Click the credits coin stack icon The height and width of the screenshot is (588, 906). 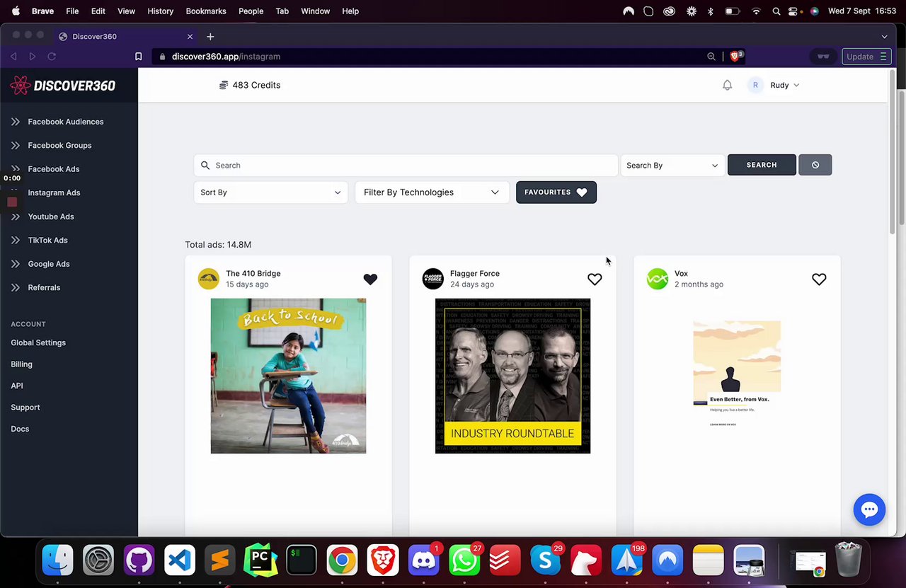[224, 85]
